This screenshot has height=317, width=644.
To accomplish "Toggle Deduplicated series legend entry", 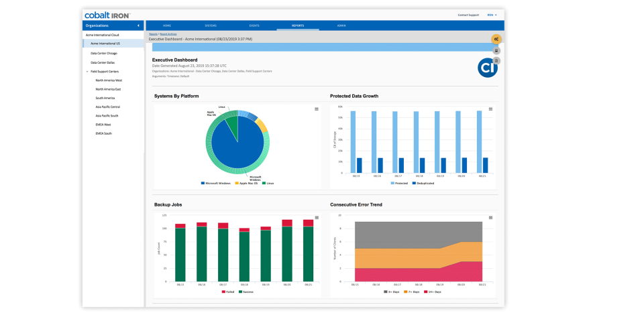I will [423, 183].
